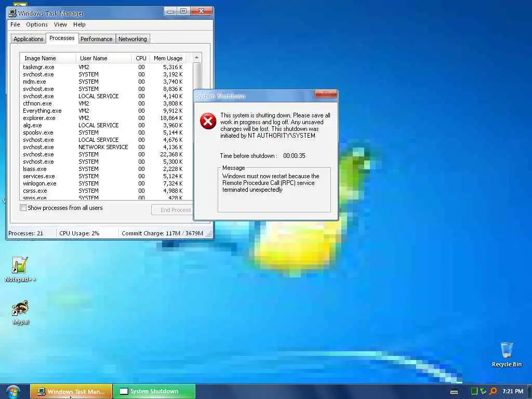Click the Task Manager title bar icon

tap(12, 13)
